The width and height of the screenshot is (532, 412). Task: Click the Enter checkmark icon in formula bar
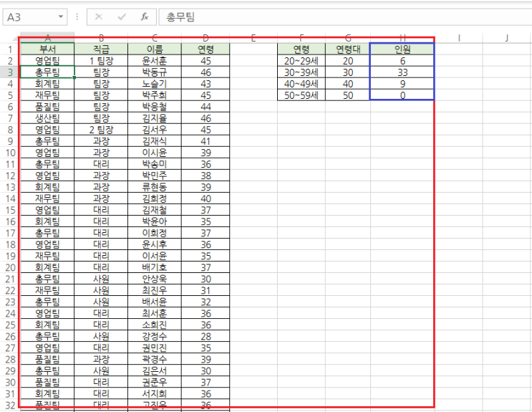(122, 16)
